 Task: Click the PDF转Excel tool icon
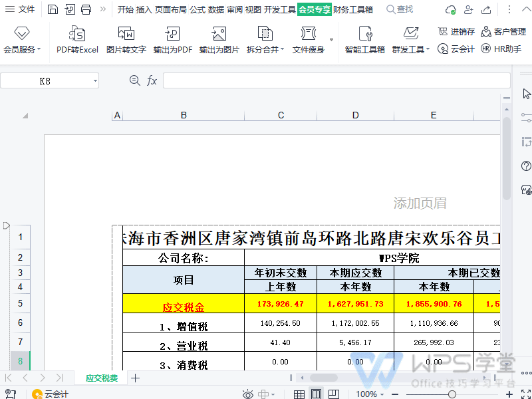(77, 35)
